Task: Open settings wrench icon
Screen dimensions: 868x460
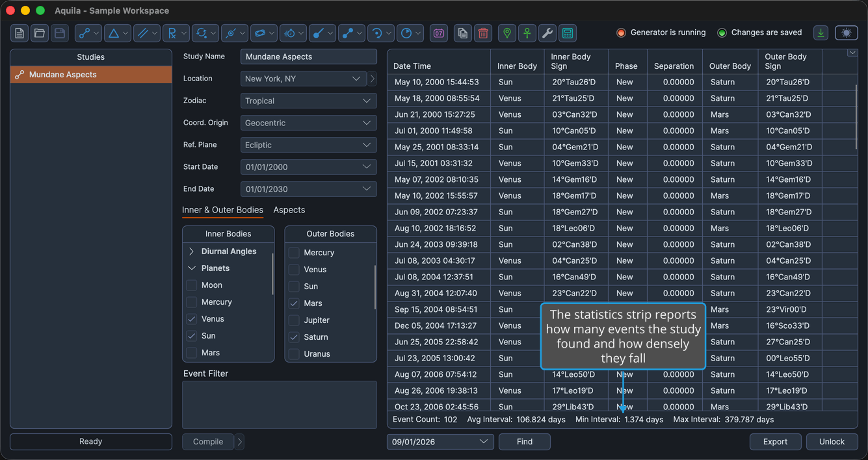Action: click(547, 33)
